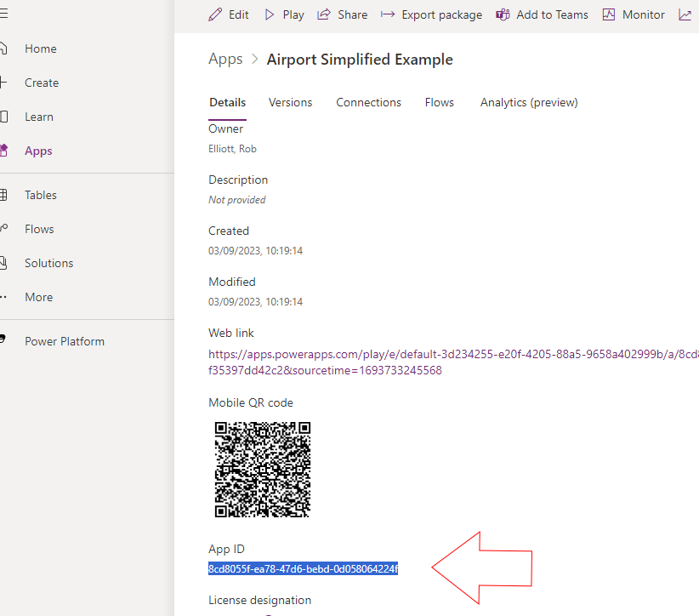Switch to the Details tab

(x=227, y=103)
